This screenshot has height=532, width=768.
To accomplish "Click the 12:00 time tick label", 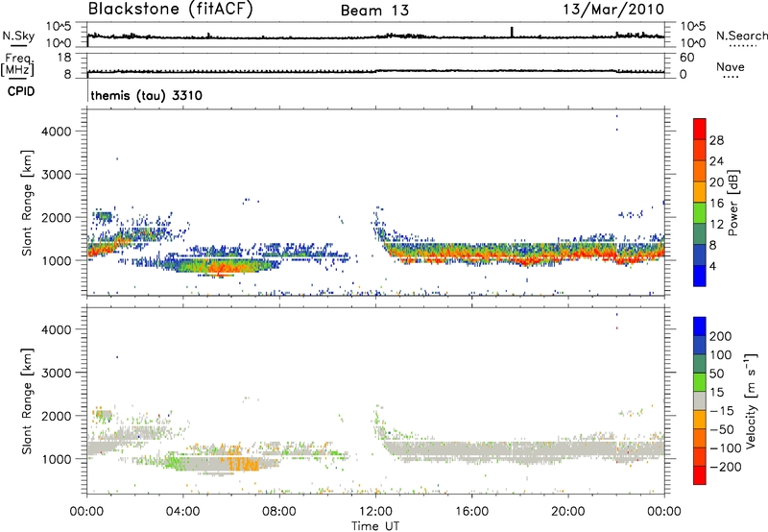I will click(375, 512).
